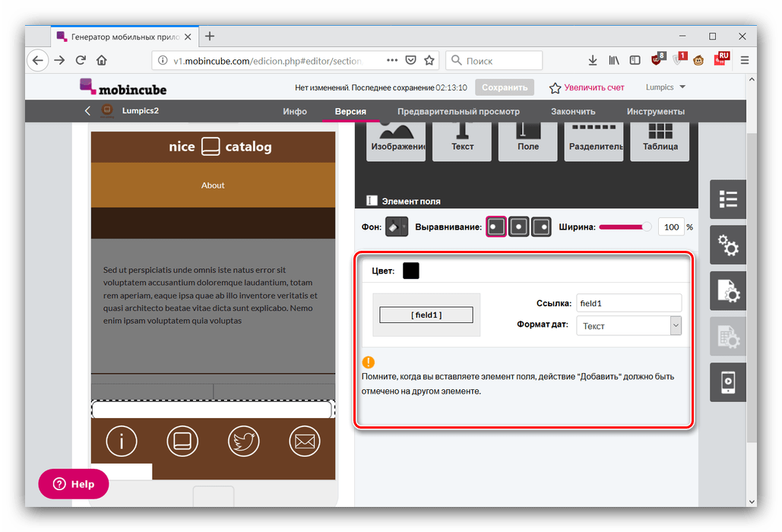
Task: Click the Ссылка field1 input
Action: pos(629,303)
